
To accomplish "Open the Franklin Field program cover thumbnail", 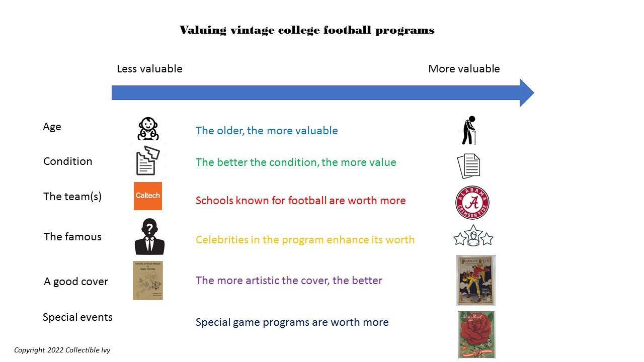I will click(476, 281).
